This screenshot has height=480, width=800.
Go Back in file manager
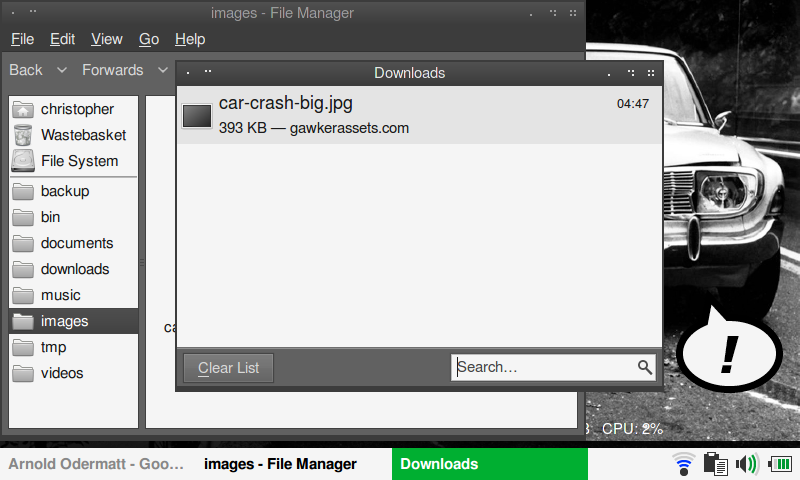point(26,70)
